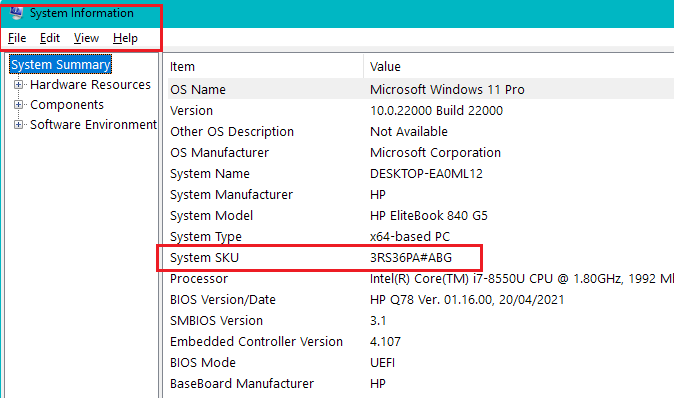Select the BaseBoard Manufacturer row
The image size is (674, 398).
pyautogui.click(x=421, y=384)
